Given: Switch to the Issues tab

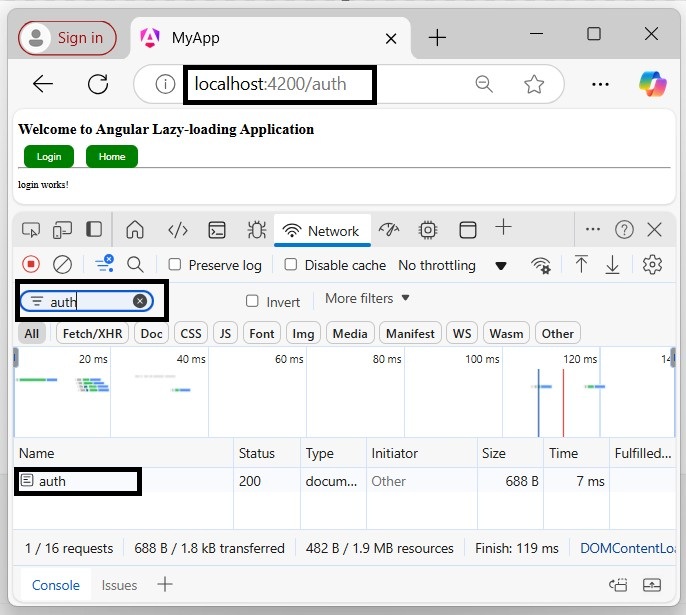Looking at the screenshot, I should tap(119, 585).
